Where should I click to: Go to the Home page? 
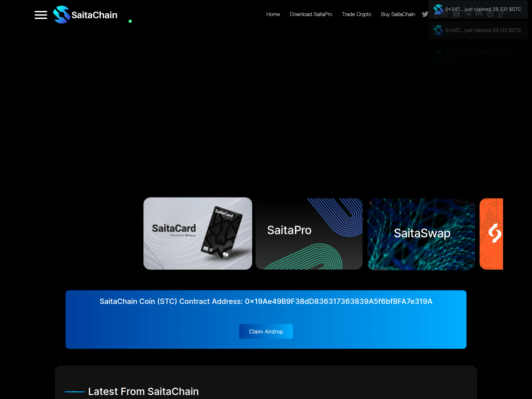coord(273,14)
